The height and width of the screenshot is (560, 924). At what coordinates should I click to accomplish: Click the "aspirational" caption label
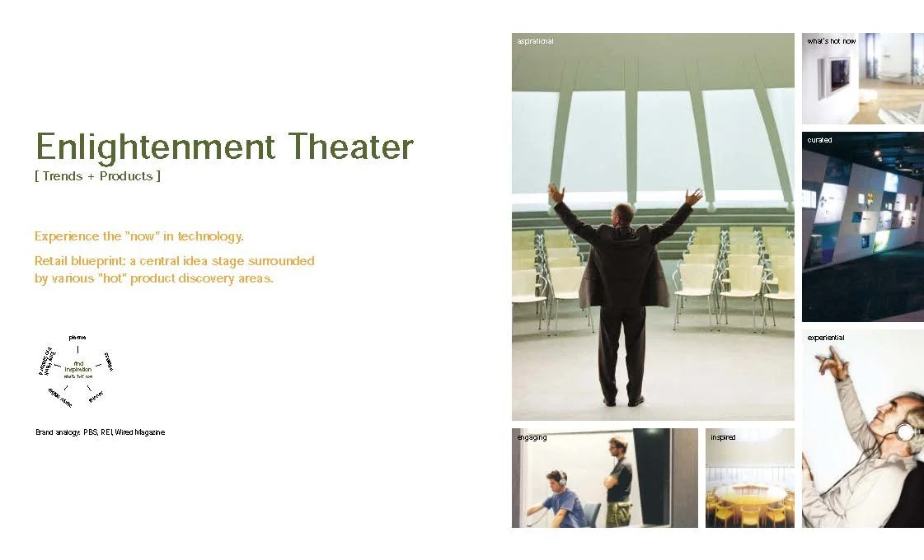point(535,41)
